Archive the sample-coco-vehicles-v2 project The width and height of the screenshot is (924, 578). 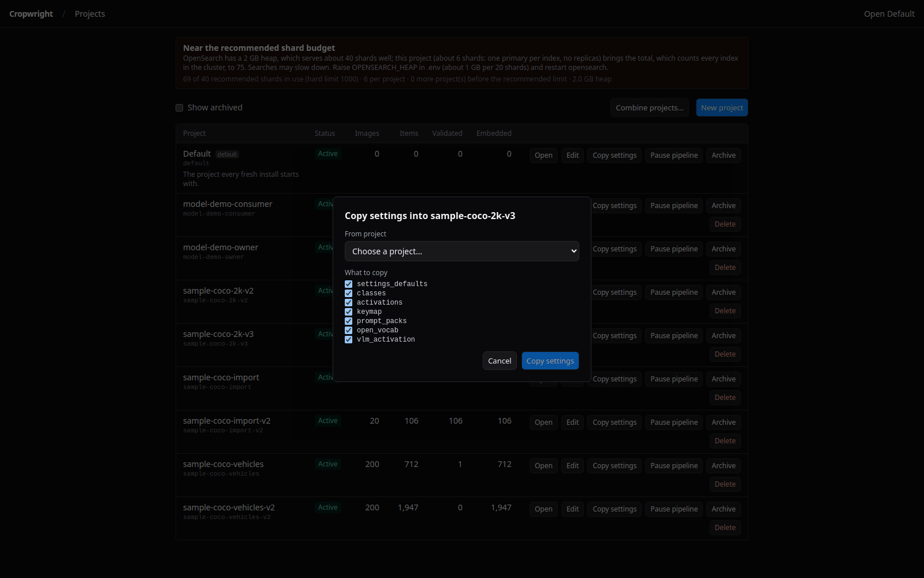click(x=724, y=509)
